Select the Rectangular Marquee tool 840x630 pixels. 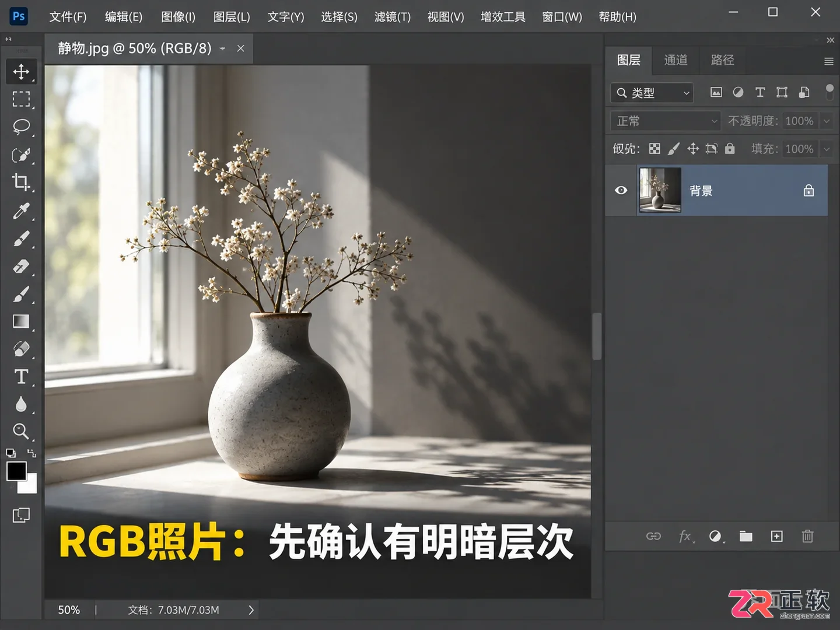coord(22,99)
